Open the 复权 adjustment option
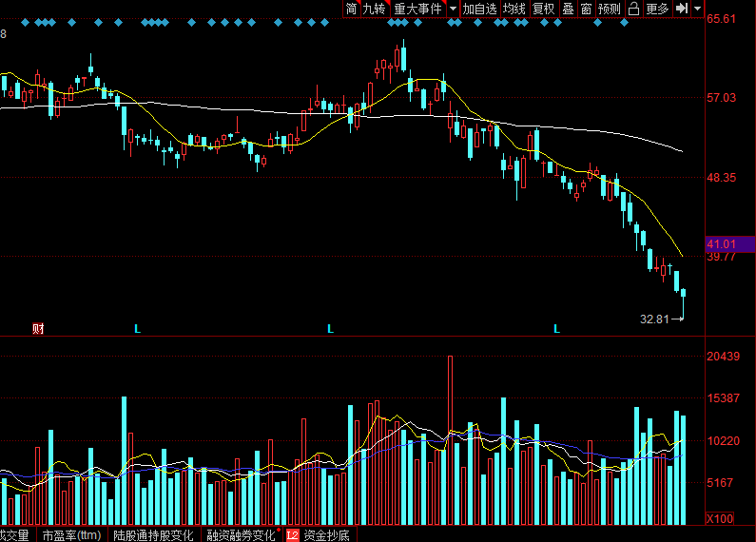 tap(543, 9)
